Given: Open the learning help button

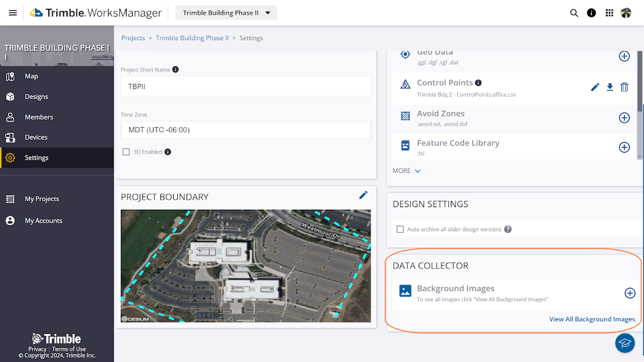Looking at the screenshot, I should 625,343.
